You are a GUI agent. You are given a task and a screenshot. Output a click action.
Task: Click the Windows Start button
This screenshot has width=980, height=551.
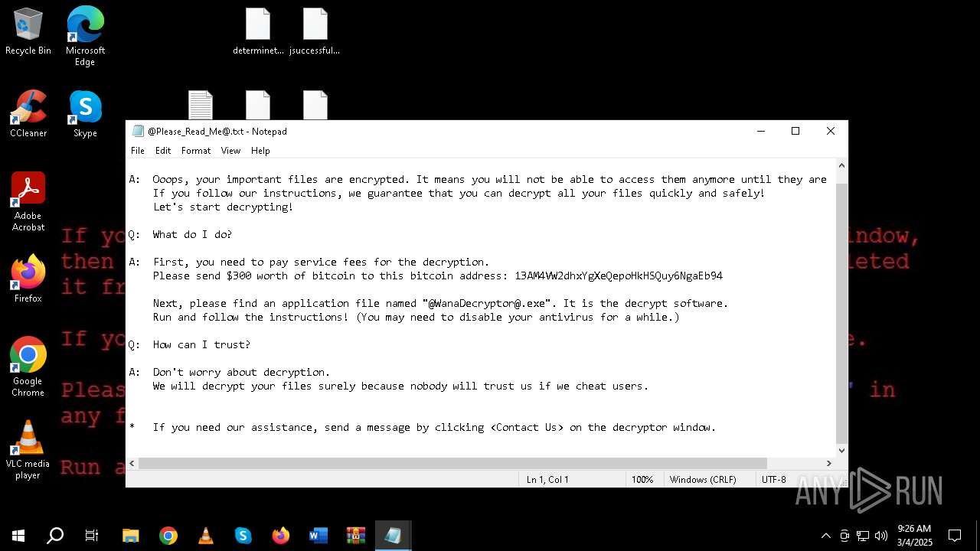click(18, 536)
